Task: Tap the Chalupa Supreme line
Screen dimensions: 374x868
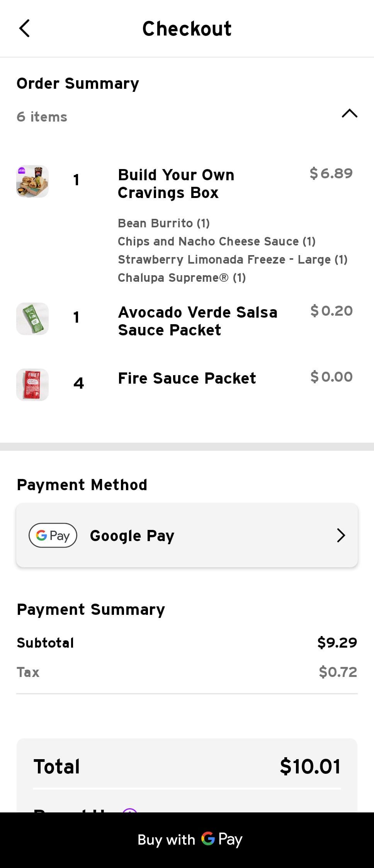Action: coord(182,277)
